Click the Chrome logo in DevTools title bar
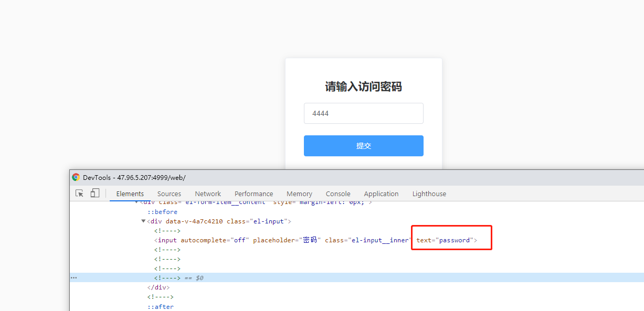The width and height of the screenshot is (644, 311). (x=76, y=177)
